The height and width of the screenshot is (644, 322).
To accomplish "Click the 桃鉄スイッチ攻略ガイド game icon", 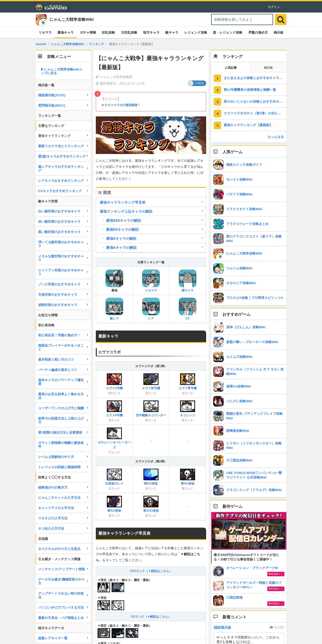I will (218, 165).
